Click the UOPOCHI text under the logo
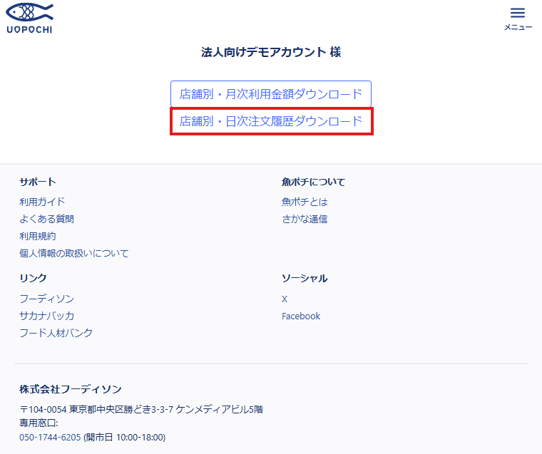This screenshot has height=454, width=542. click(30, 30)
